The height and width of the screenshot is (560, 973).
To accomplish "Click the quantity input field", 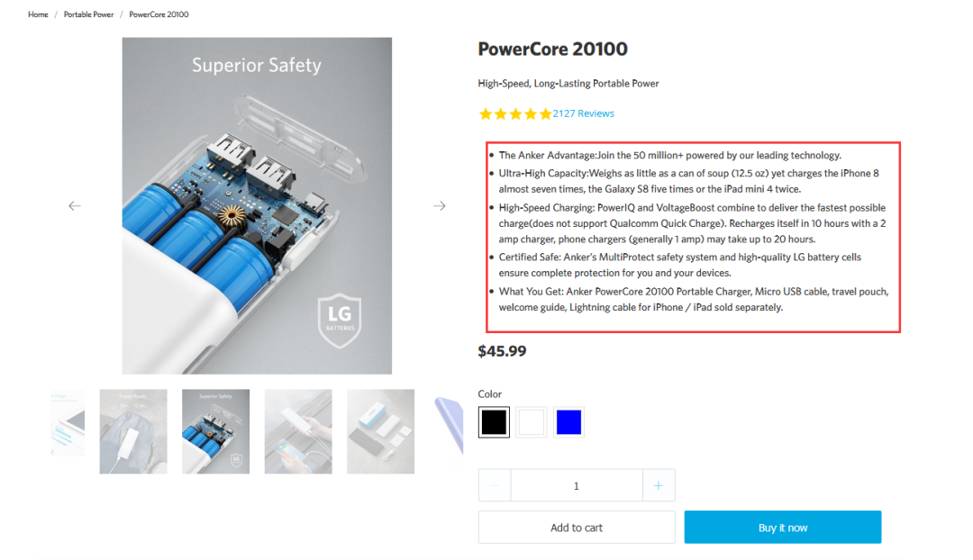I will tap(577, 486).
